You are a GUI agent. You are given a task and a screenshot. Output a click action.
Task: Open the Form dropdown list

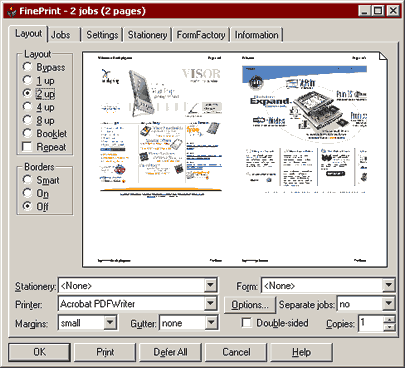(x=388, y=285)
